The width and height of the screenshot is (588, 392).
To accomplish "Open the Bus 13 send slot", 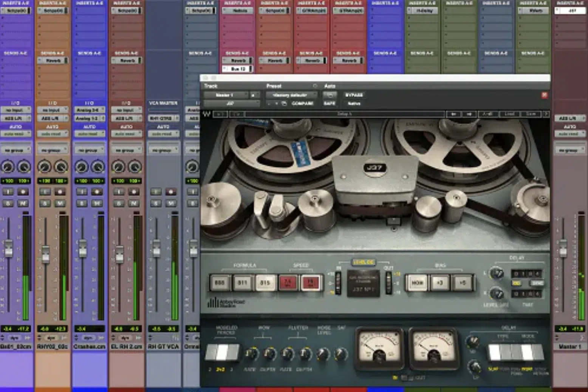I will pyautogui.click(x=238, y=69).
